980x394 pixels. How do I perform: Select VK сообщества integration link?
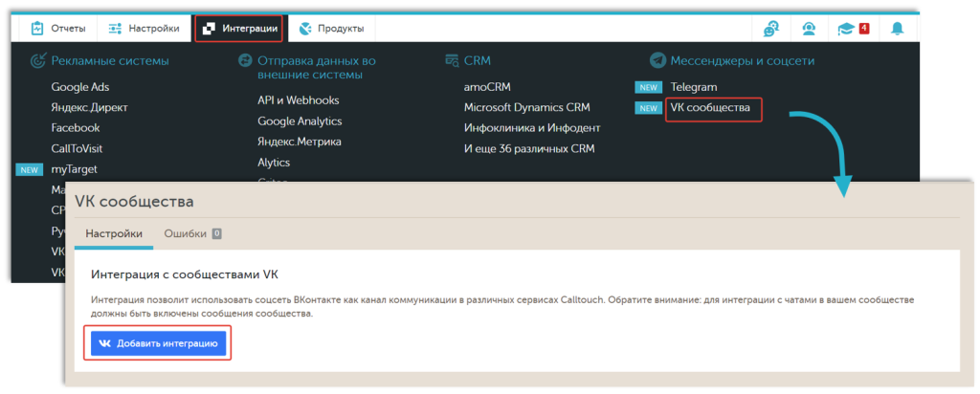tap(710, 108)
